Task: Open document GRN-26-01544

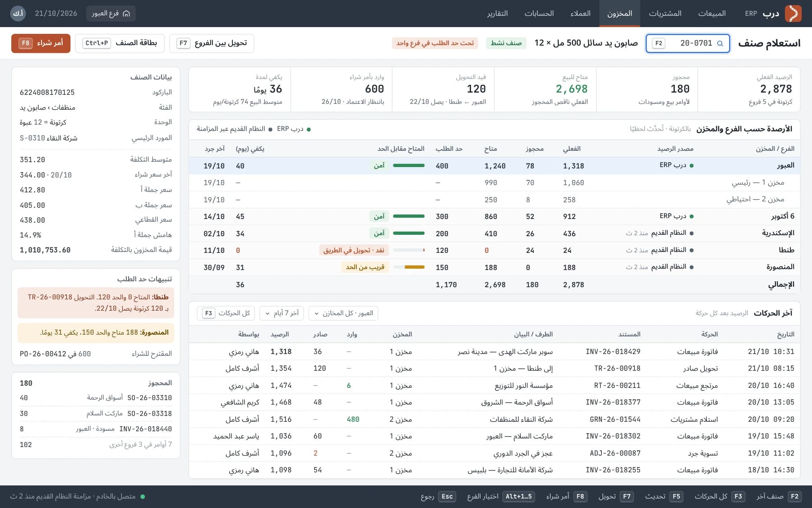Action: (x=615, y=419)
